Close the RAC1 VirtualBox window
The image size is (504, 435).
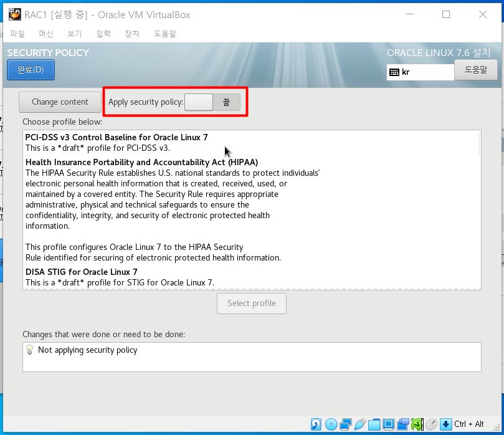pos(482,14)
